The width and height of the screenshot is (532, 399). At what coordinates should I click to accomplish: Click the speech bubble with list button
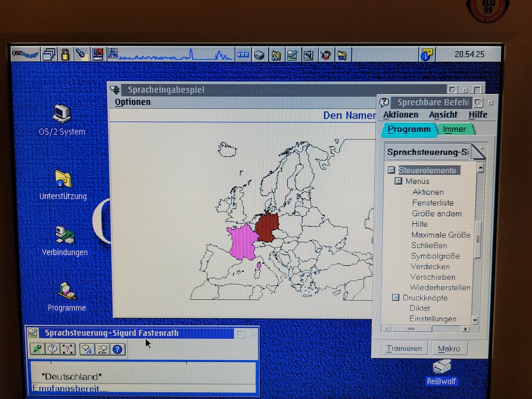[102, 349]
